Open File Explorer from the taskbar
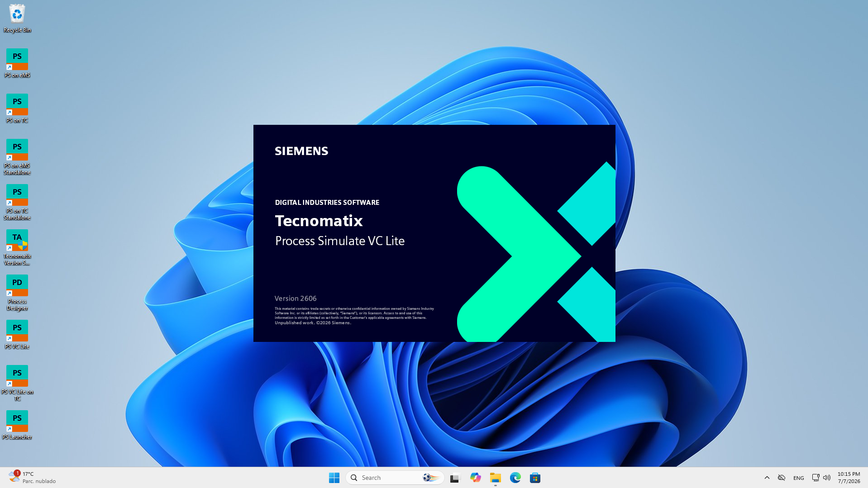Screen dimensions: 868x488 coord(495,478)
